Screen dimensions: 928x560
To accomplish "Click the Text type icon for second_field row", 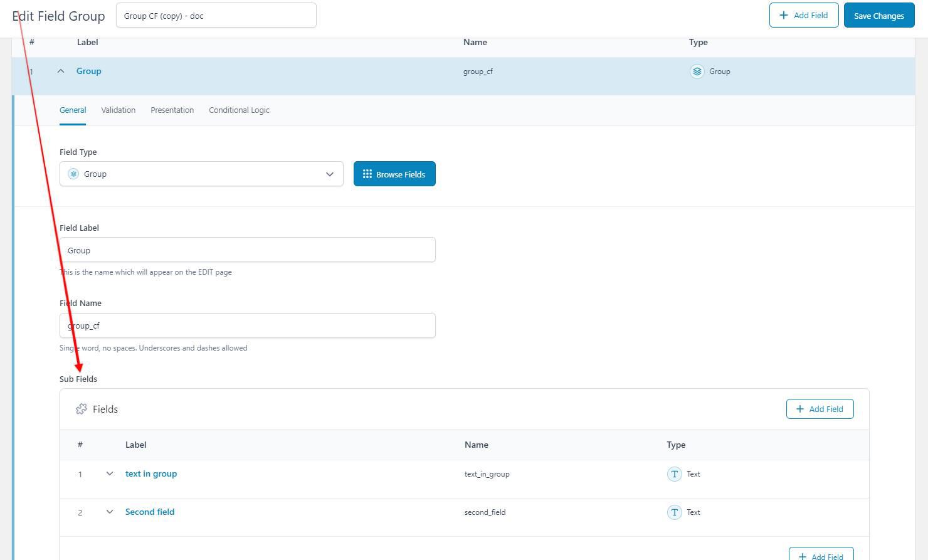I will 675,512.
